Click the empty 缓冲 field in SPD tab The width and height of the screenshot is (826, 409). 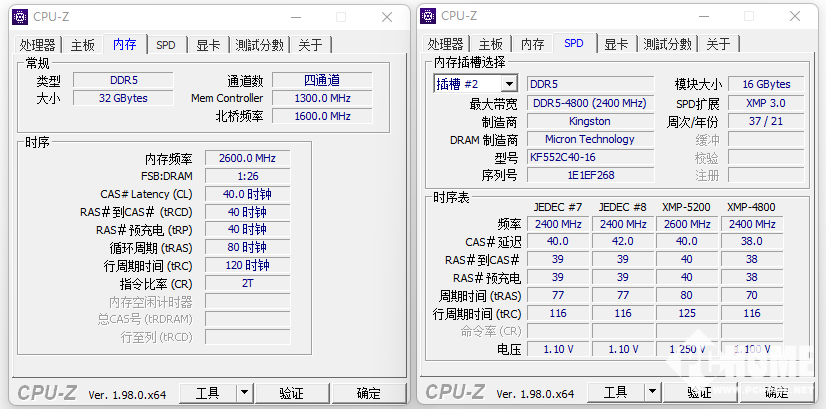point(766,139)
